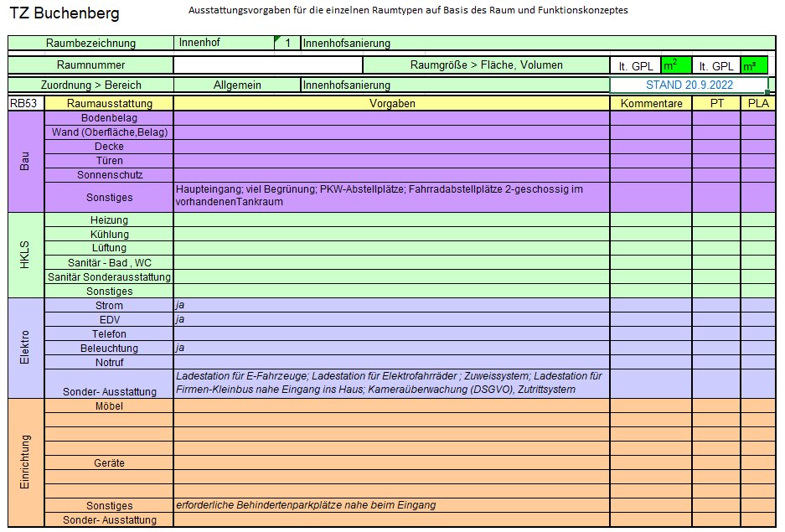
Task: Click the Allgemein cell
Action: tap(236, 85)
